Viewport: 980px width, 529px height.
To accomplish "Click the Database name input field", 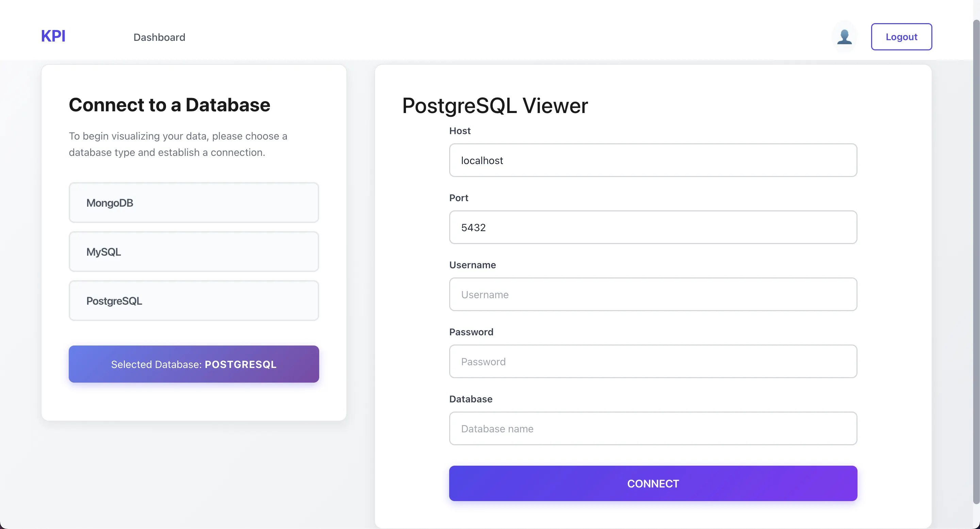I will 653,429.
